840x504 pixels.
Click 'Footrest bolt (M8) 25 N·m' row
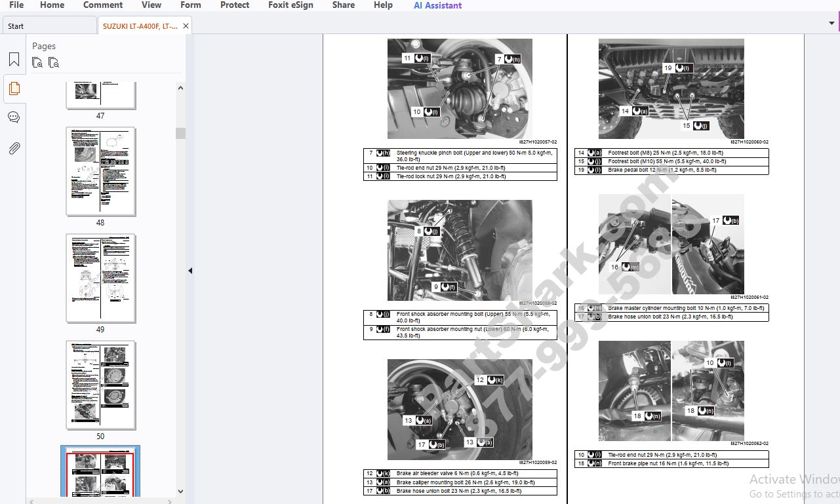click(671, 153)
